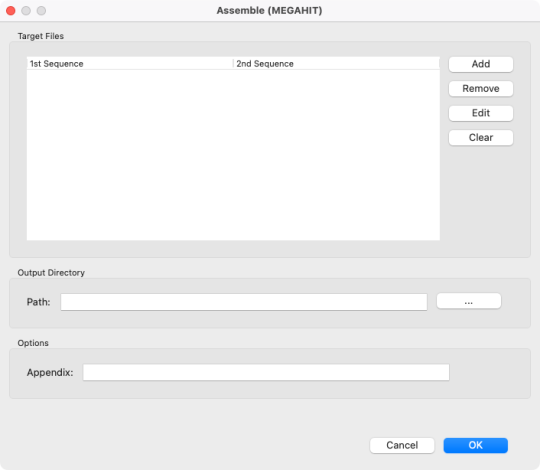Click the divider between sequence column headers
The image size is (540, 470).
click(x=233, y=64)
